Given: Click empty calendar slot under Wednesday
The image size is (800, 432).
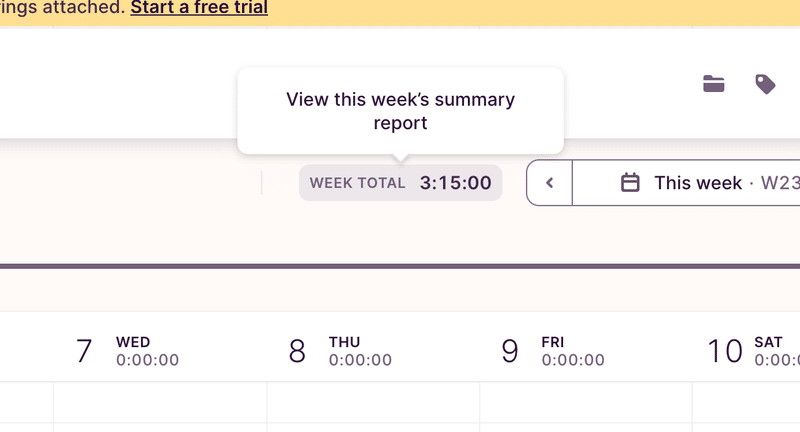Looking at the screenshot, I should 160,402.
